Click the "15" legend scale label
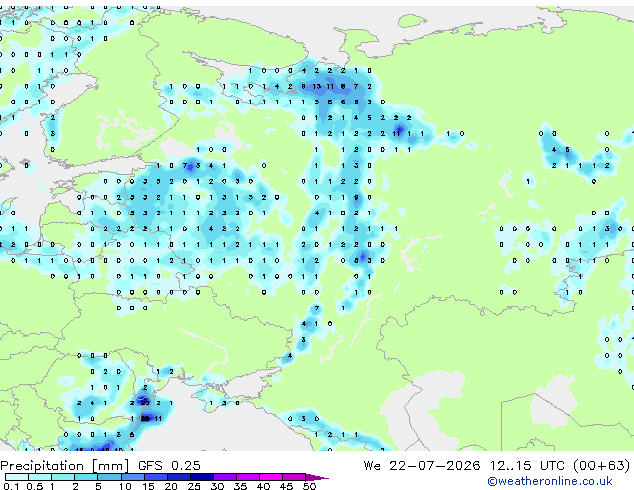The height and width of the screenshot is (490, 634). pos(148,486)
